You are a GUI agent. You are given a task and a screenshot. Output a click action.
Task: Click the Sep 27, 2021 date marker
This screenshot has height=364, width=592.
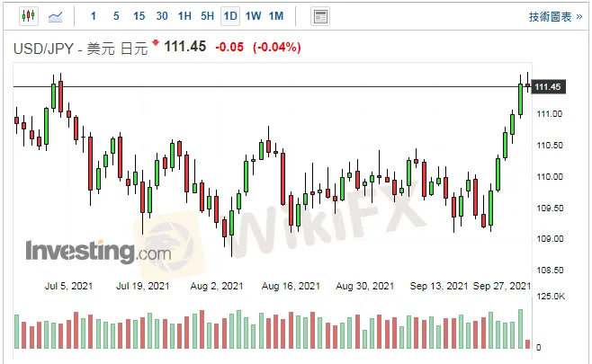click(x=502, y=286)
